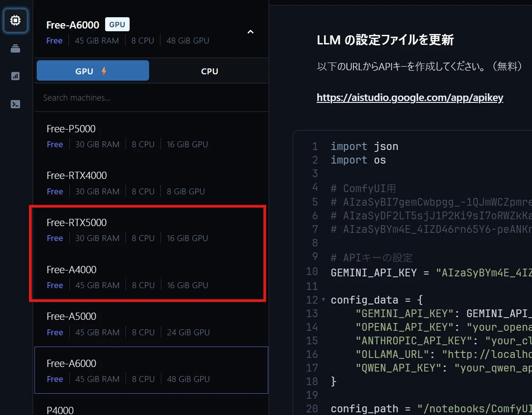The width and height of the screenshot is (532, 415).
Task: Click the OLLAMA_URL entry on line 16
Action: tap(444, 354)
